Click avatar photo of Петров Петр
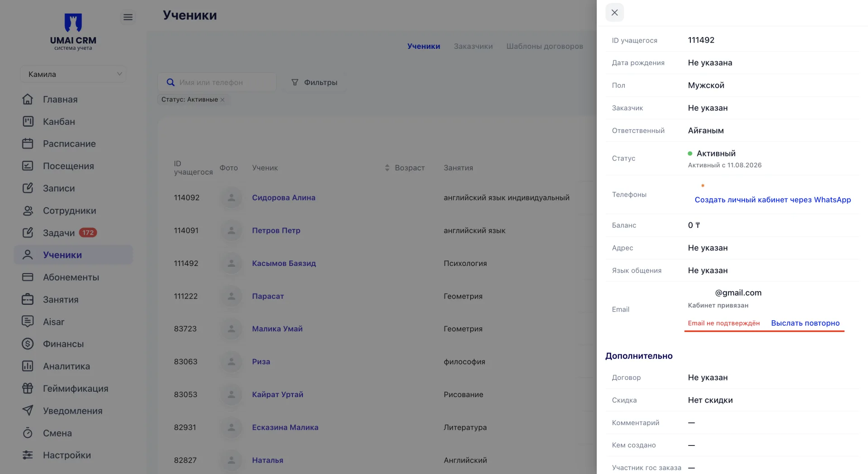The height and width of the screenshot is (474, 868). pos(231,231)
